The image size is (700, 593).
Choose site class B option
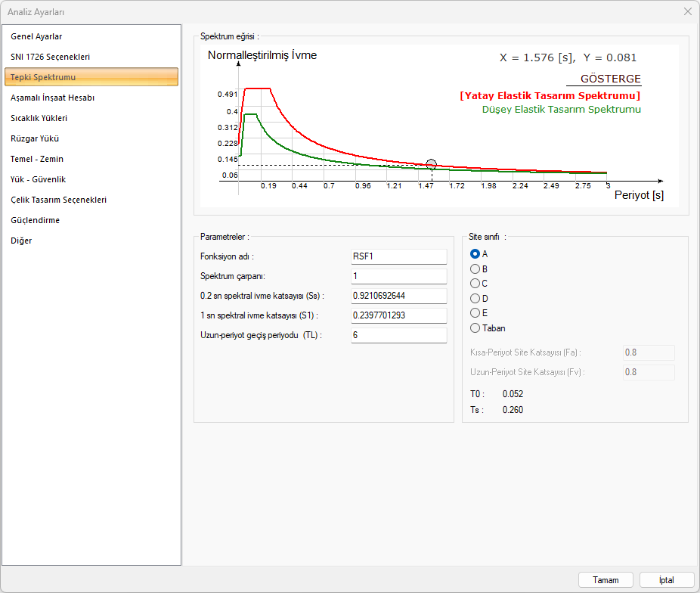475,269
